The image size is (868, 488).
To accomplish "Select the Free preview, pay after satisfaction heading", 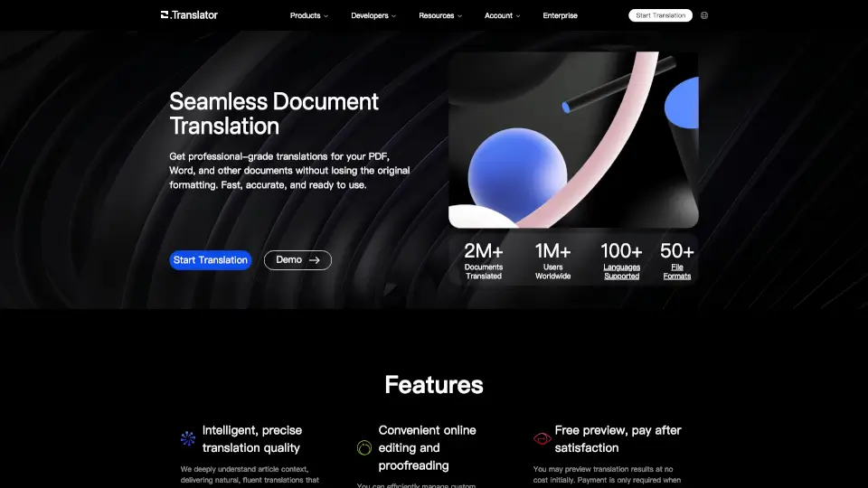I will pyautogui.click(x=618, y=438).
